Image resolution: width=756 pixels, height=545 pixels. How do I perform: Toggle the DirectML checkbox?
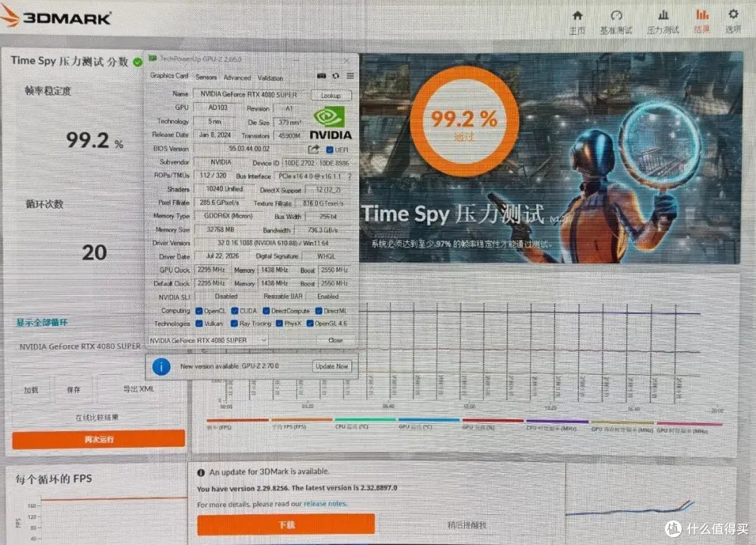(318, 311)
